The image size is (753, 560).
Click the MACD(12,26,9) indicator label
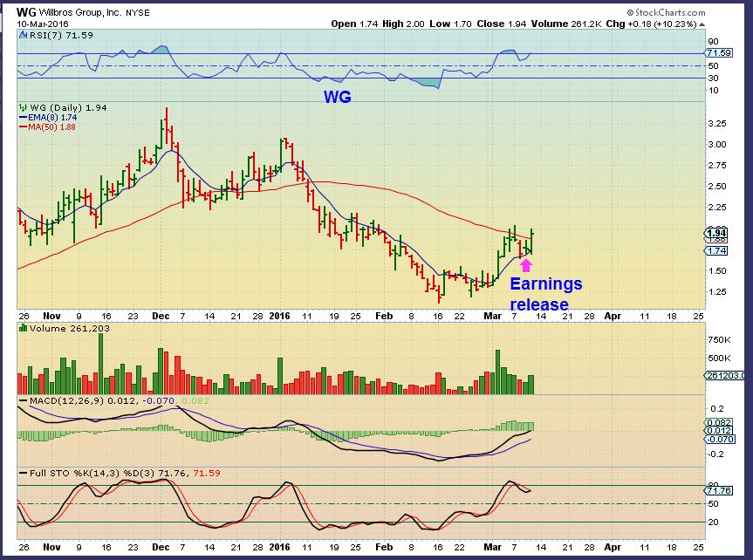67,400
